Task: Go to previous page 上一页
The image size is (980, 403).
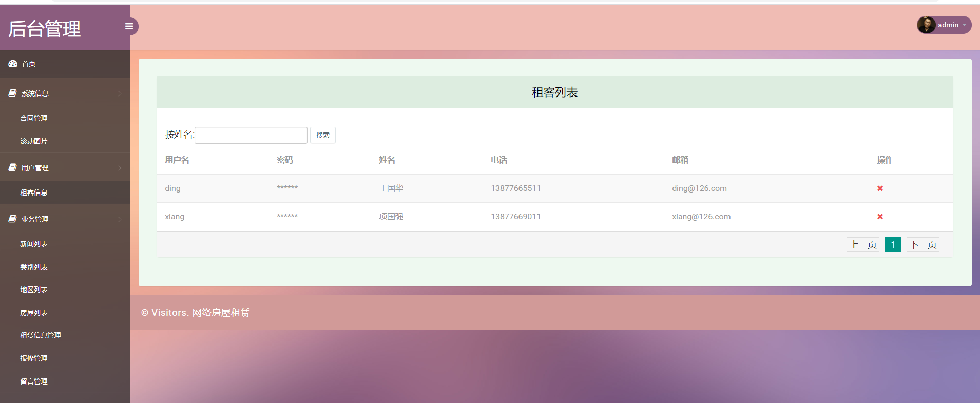Action: click(863, 245)
